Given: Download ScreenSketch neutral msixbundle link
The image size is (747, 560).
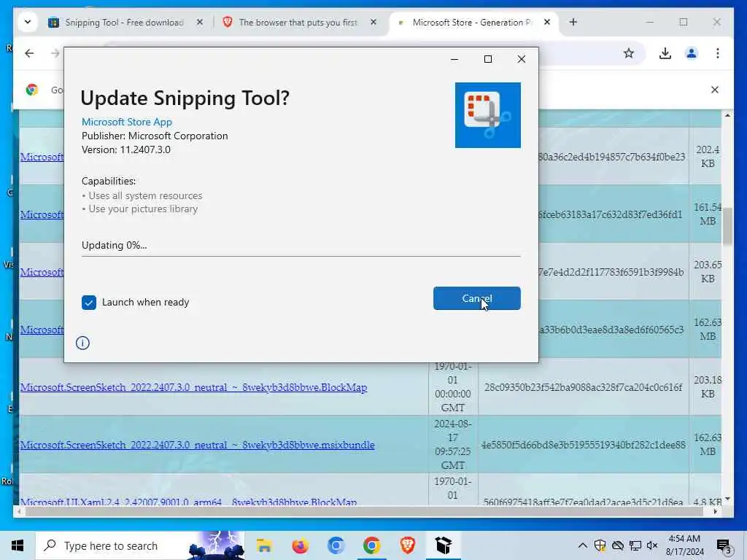Looking at the screenshot, I should tap(197, 445).
